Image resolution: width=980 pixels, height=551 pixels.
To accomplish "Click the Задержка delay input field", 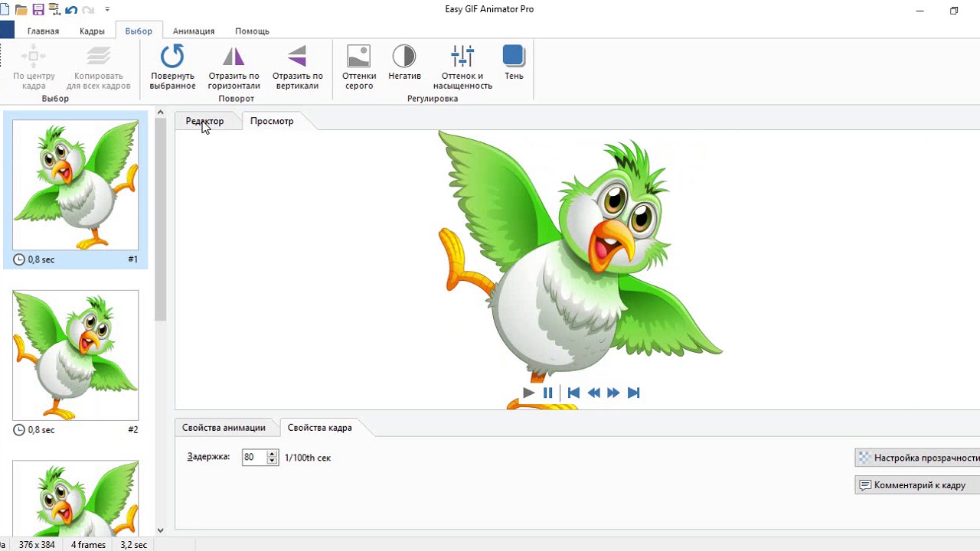I will click(x=253, y=457).
